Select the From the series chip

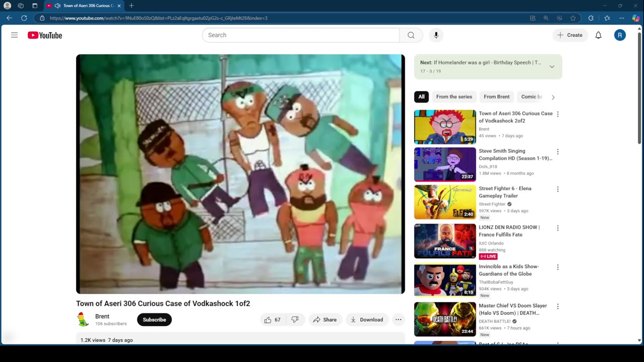pyautogui.click(x=454, y=97)
